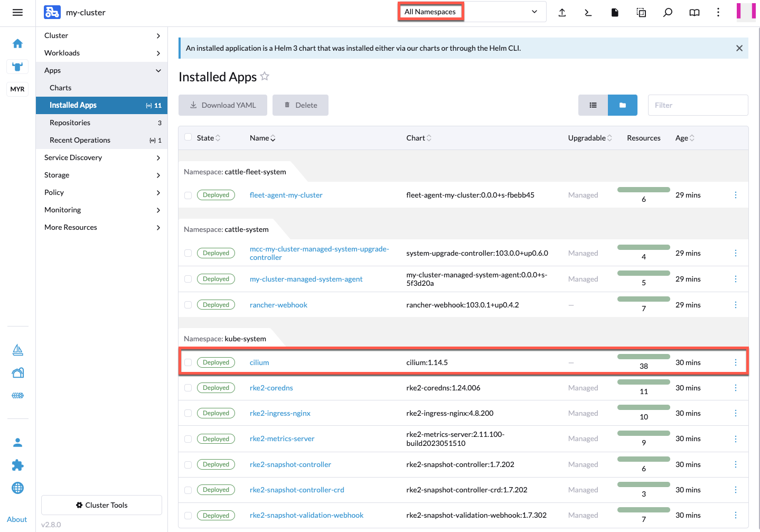Expand the Storage menu section
The width and height of the screenshot is (760, 532).
pos(101,175)
